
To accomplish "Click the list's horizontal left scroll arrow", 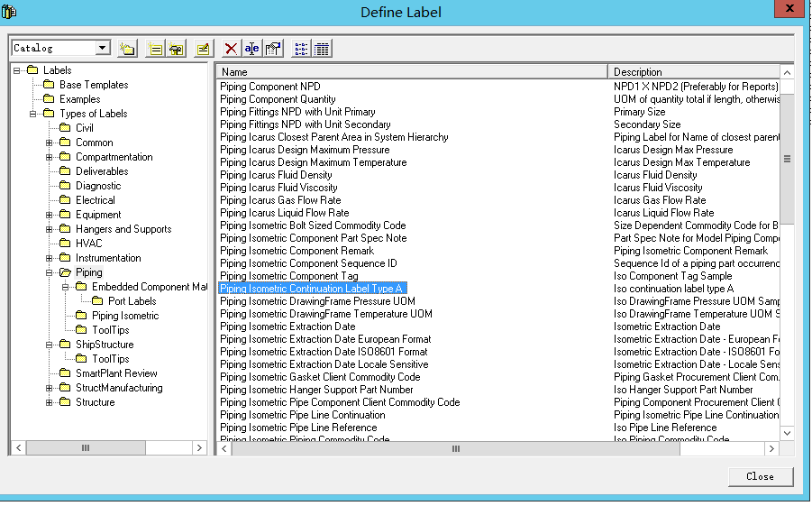I will [224, 448].
